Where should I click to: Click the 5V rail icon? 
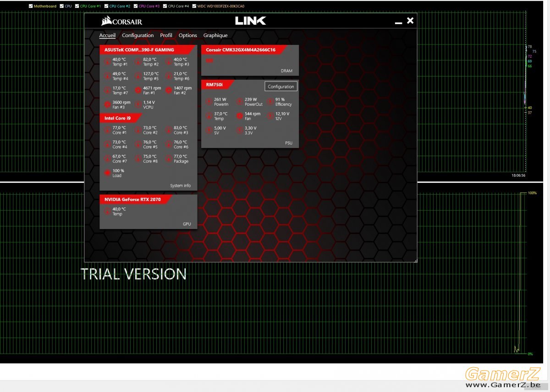coord(209,130)
